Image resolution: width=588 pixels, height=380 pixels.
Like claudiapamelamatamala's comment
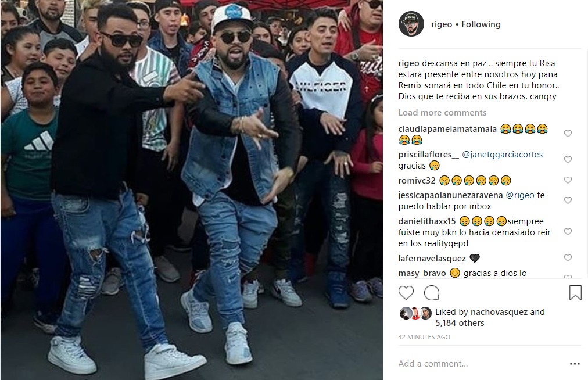tap(568, 134)
